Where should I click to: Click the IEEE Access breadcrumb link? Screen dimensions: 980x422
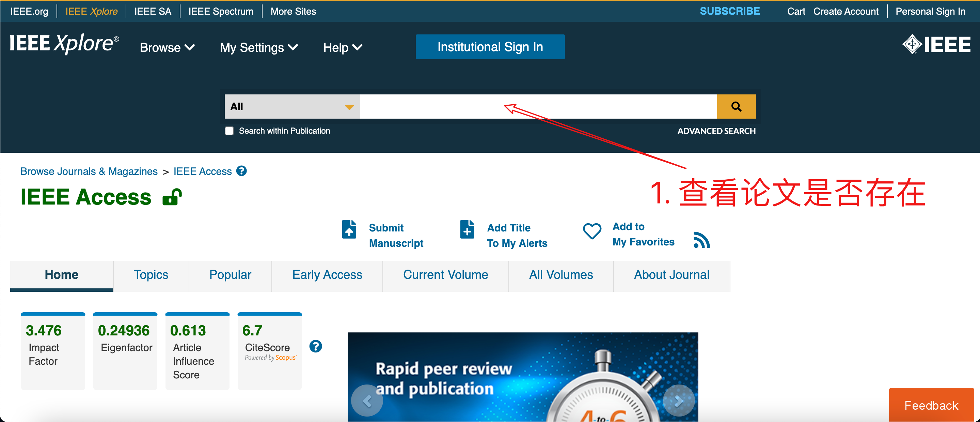click(x=202, y=171)
